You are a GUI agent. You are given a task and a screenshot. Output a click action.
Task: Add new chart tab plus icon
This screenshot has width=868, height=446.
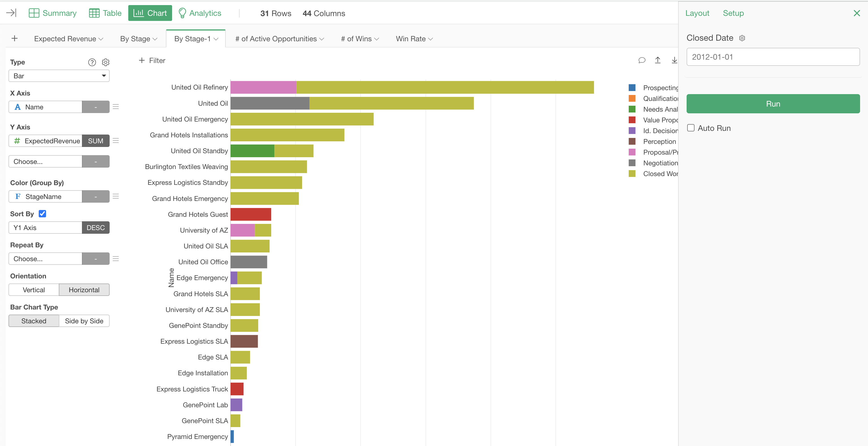tap(14, 38)
